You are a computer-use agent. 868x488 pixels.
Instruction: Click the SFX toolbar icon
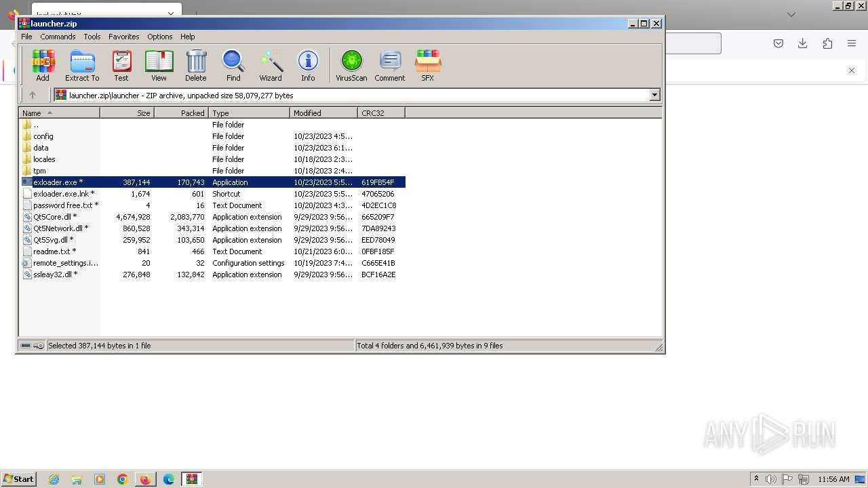427,66
